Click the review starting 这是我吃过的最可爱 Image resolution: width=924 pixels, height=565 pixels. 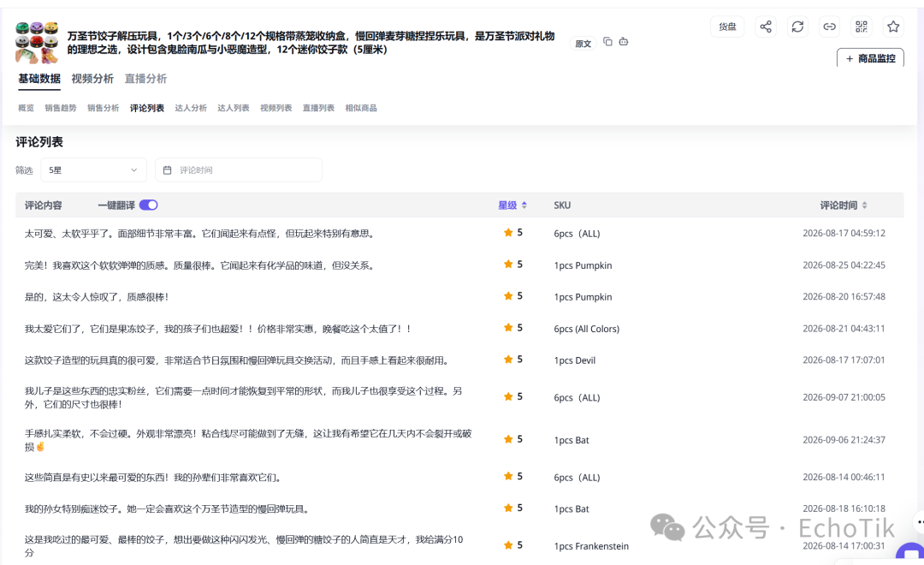coord(244,546)
